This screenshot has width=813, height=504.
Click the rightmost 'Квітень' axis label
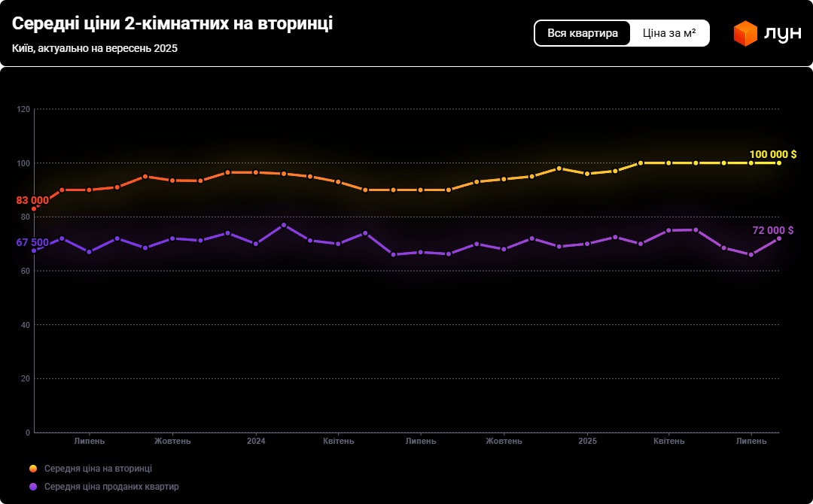[669, 441]
